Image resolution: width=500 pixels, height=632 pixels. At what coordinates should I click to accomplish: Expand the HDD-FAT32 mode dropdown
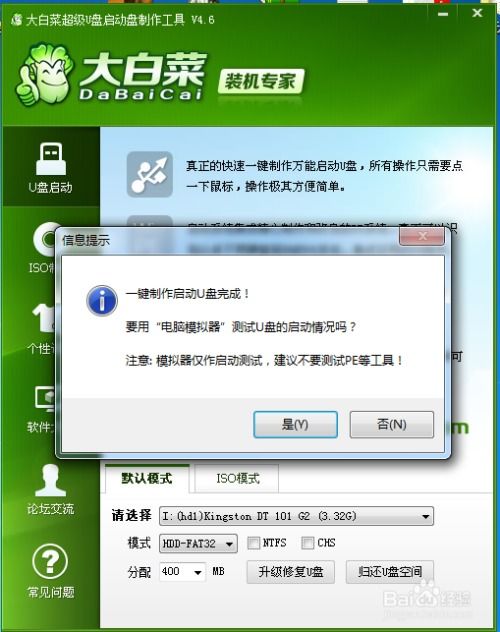point(198,544)
